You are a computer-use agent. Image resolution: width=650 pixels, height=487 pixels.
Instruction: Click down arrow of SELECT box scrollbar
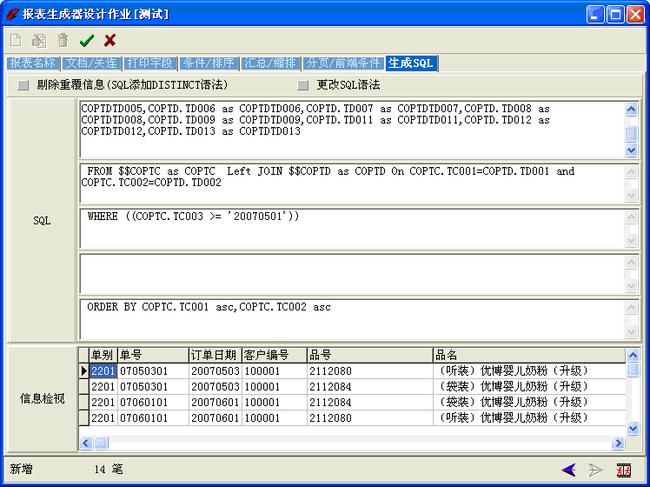(x=631, y=150)
